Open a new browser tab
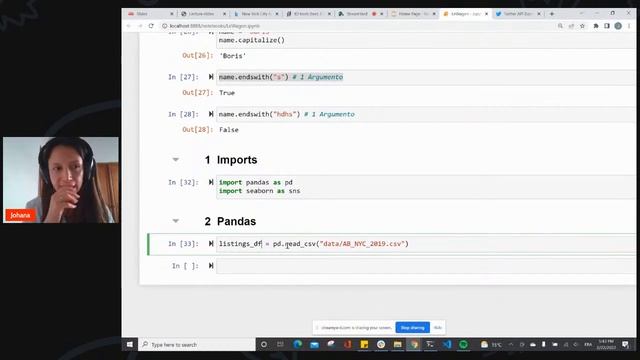This screenshot has height=360, width=640. [x=552, y=14]
